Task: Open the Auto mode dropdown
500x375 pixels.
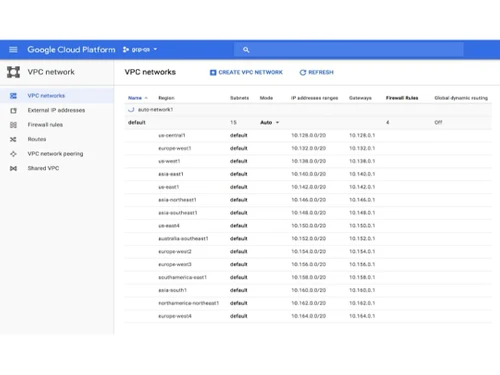Action: [270, 122]
